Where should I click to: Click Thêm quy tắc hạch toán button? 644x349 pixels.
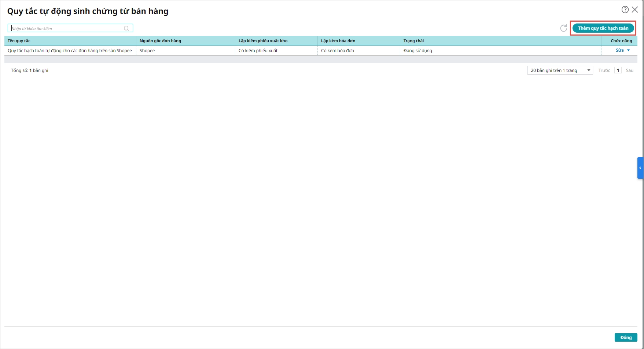(603, 28)
